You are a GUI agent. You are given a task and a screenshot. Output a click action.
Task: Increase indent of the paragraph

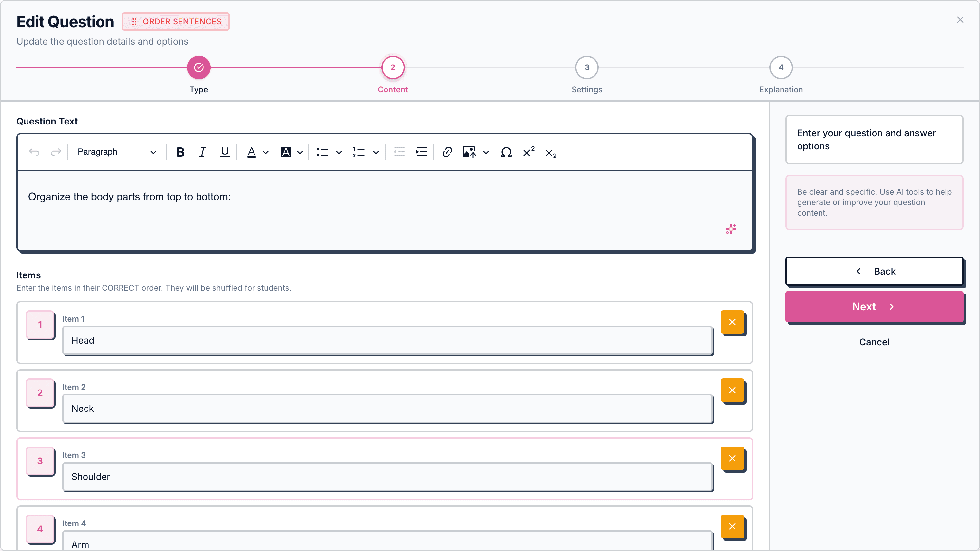coord(421,152)
